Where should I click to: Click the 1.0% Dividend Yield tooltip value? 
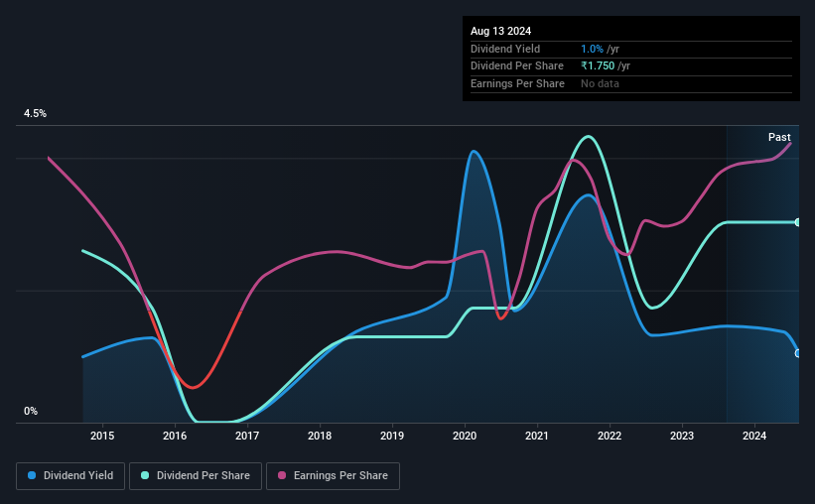(x=592, y=49)
